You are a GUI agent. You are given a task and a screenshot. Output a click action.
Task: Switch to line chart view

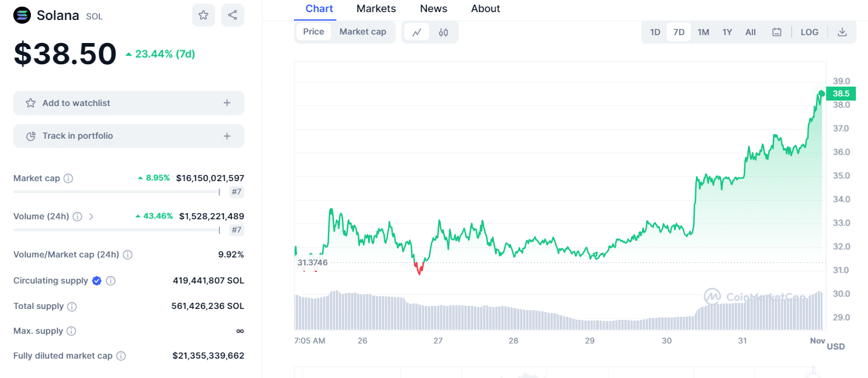point(416,32)
